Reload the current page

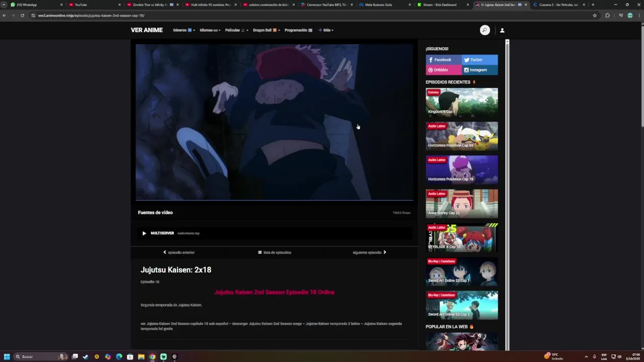(22, 16)
